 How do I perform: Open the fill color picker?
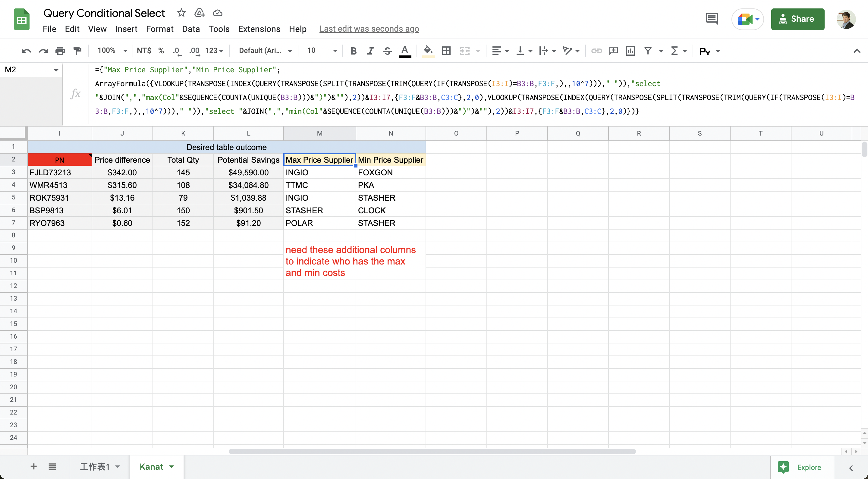(428, 51)
